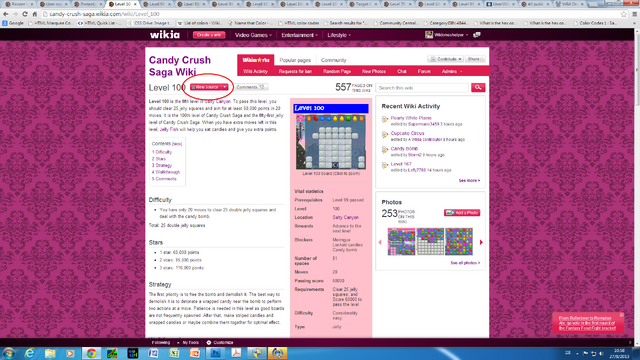
Task: Open the Windows Start button
Action: tap(9, 353)
